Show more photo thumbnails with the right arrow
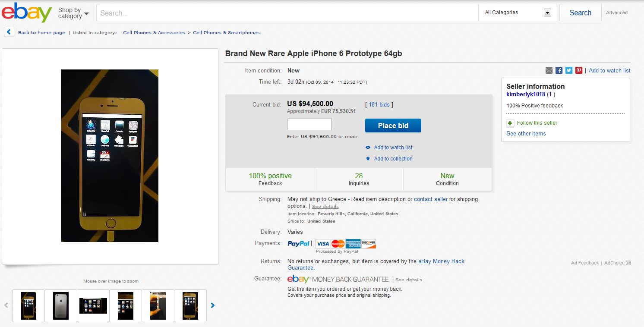The height and width of the screenshot is (327, 644). tap(212, 305)
